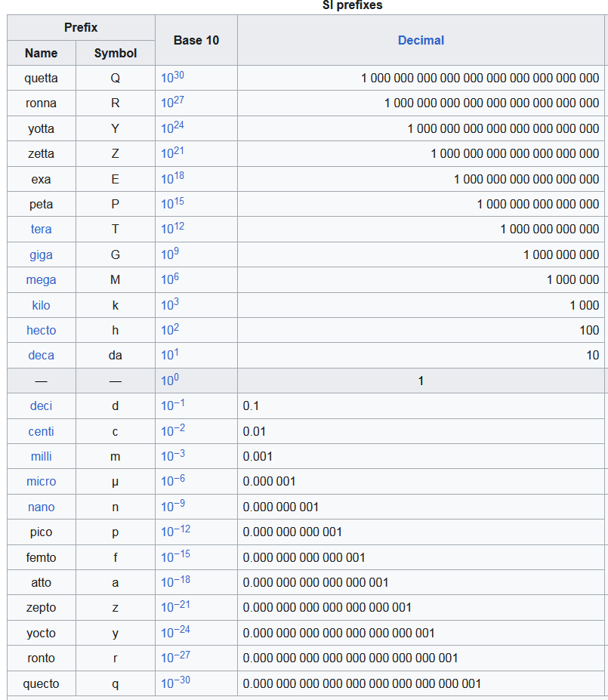Open the 10^24 link in yotta row
The height and width of the screenshot is (700, 608).
pyautogui.click(x=172, y=127)
